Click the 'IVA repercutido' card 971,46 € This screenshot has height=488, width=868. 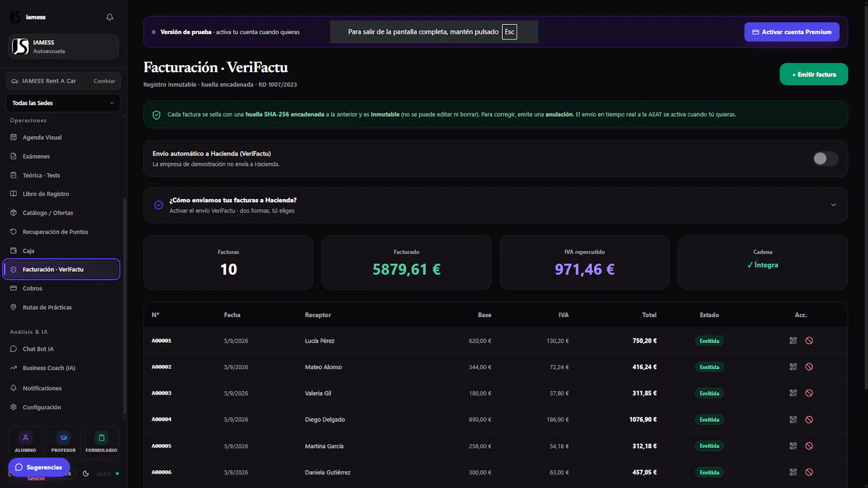coord(584,262)
